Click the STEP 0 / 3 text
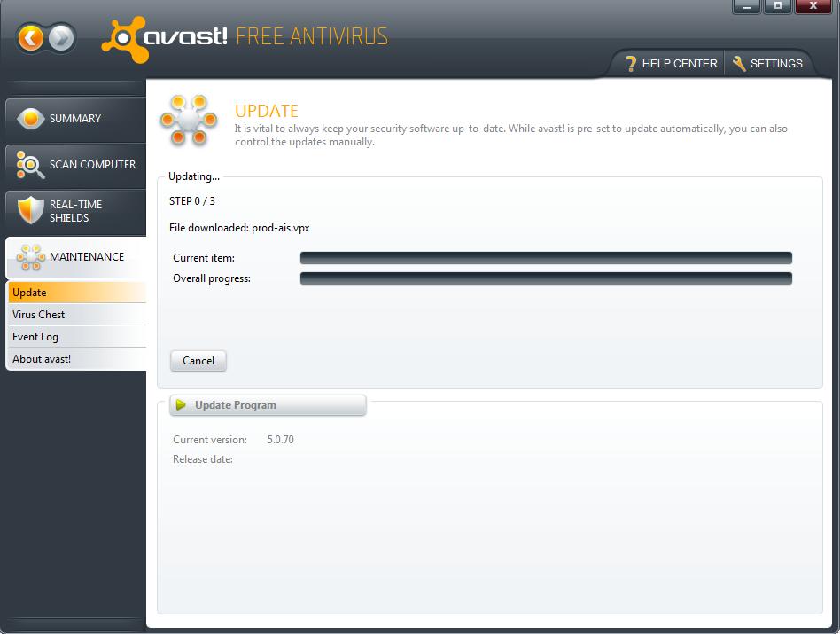The image size is (840, 634). [191, 201]
